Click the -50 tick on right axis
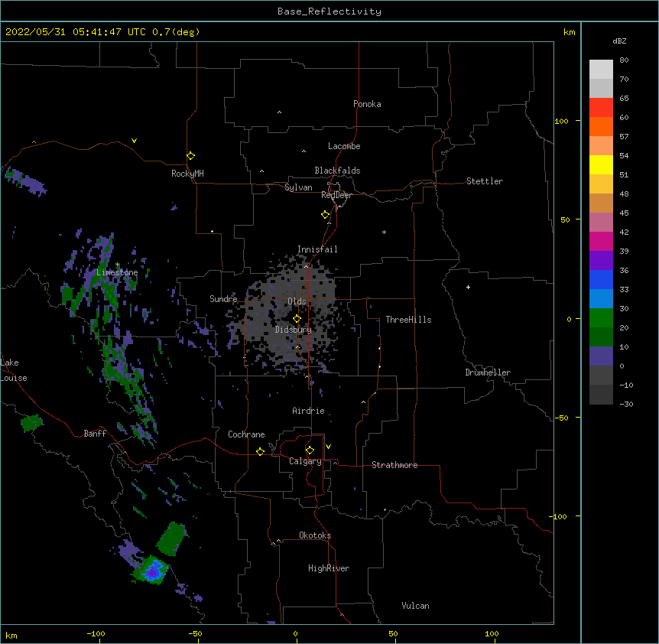Image resolution: width=659 pixels, height=644 pixels. (x=561, y=418)
